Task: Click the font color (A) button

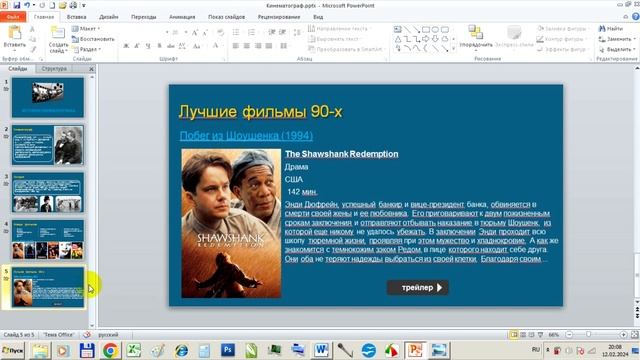Action: (216, 46)
